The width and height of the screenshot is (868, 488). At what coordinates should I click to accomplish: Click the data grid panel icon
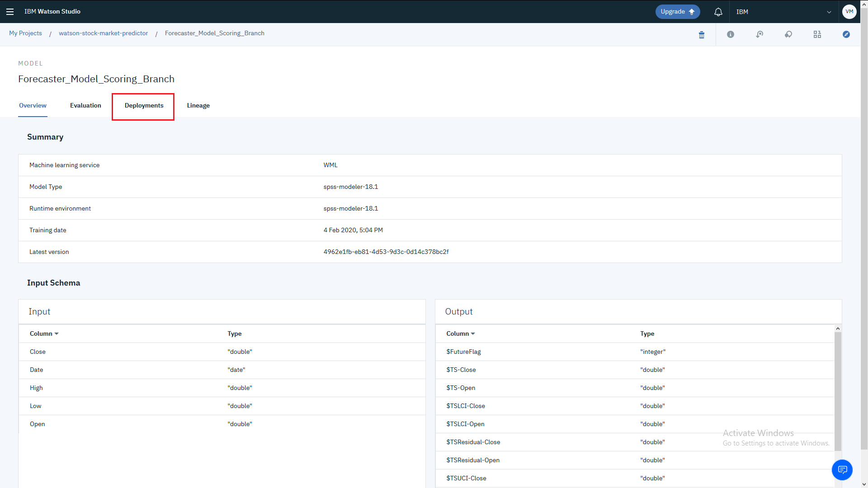(x=817, y=34)
